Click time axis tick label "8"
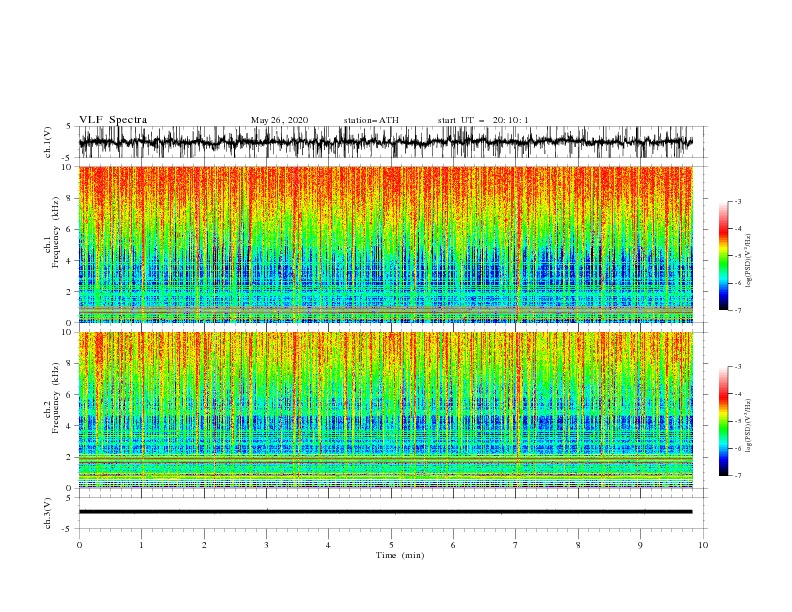This screenshot has height=612, width=792. click(x=578, y=545)
